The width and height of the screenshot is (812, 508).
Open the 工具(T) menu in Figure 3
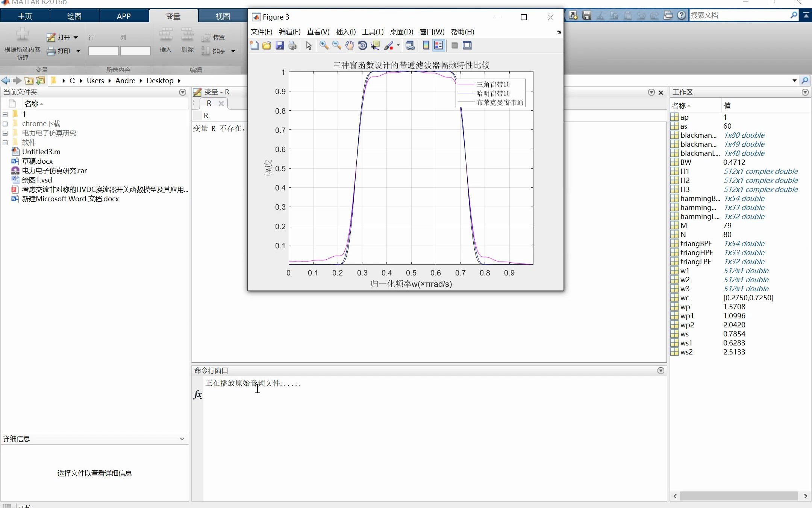click(373, 32)
